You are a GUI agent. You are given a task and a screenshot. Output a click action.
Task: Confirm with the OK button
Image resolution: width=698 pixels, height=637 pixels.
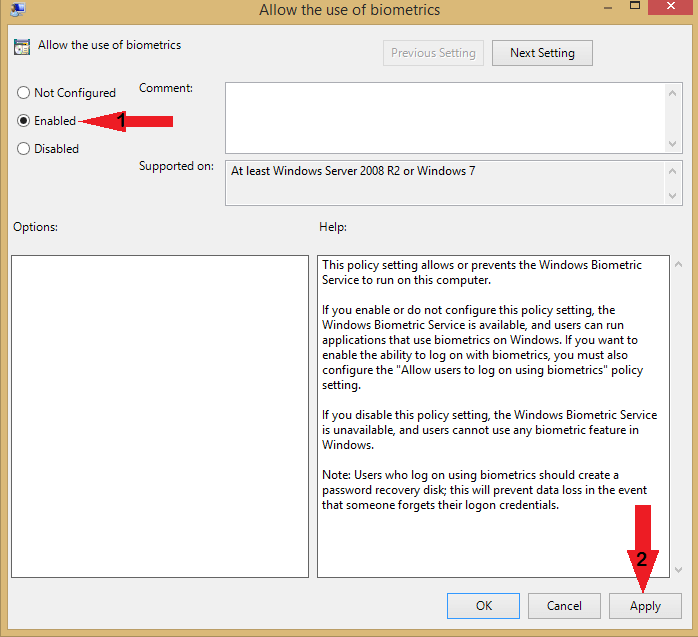tap(483, 605)
